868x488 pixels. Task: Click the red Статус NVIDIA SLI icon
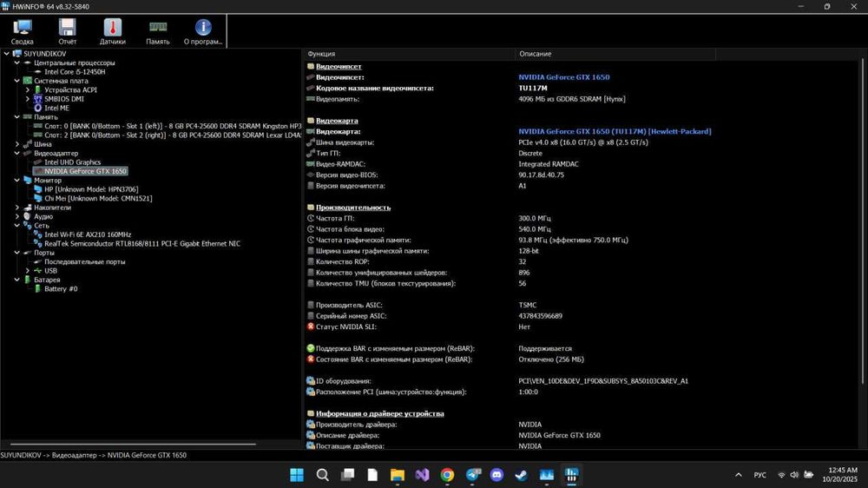coord(311,326)
